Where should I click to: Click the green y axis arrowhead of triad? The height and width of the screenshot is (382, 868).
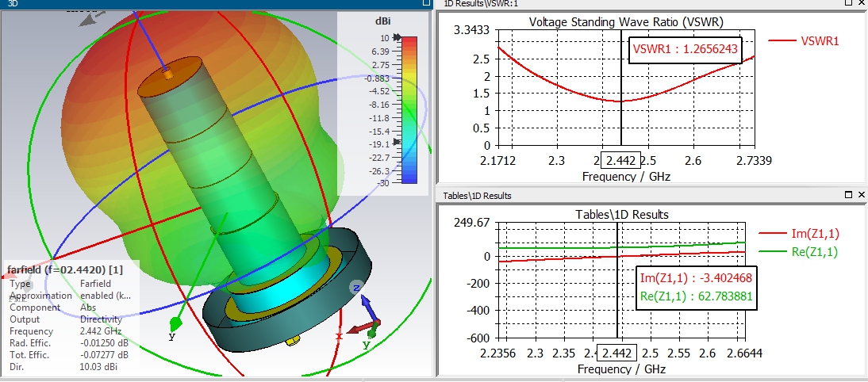(373, 332)
